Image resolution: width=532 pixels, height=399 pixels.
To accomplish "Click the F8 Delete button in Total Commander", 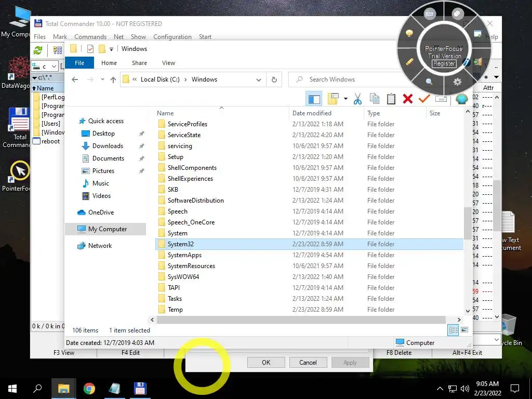I will point(398,353).
